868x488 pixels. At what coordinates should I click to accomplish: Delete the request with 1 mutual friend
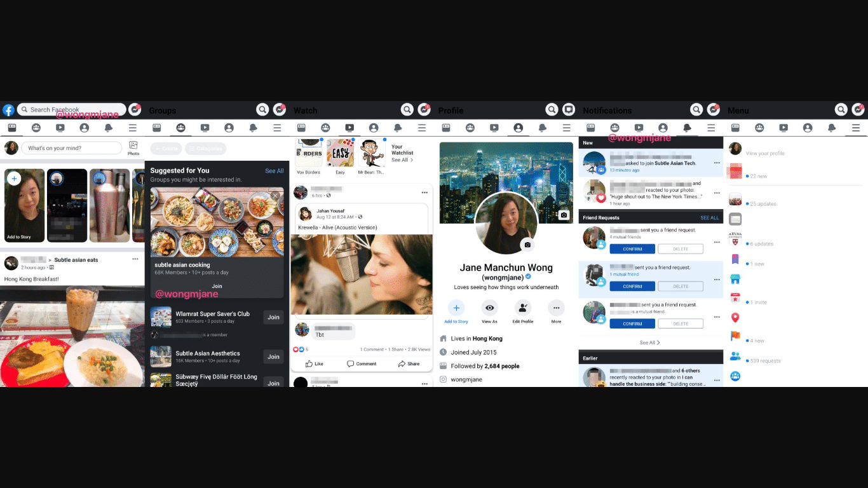click(681, 287)
